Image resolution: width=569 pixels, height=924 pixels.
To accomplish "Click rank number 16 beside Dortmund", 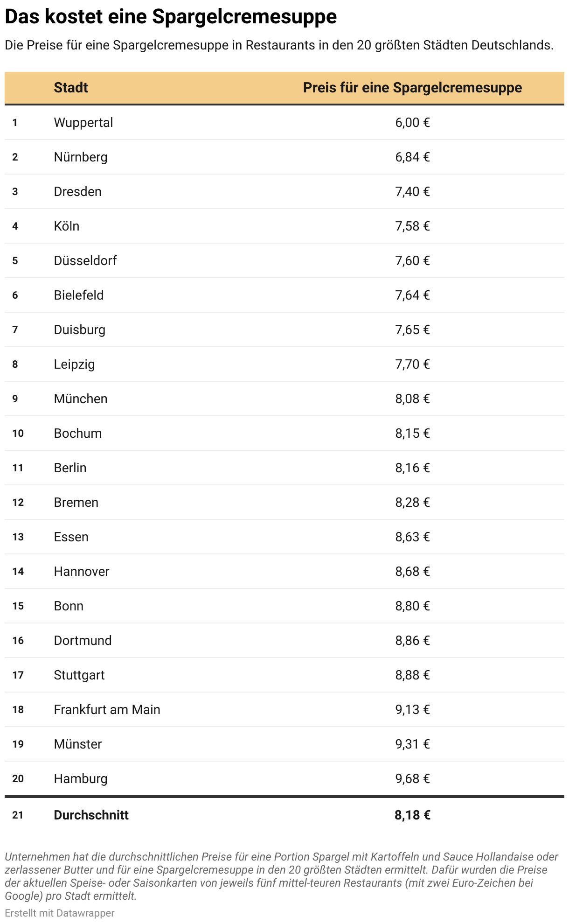I will 18,641.
